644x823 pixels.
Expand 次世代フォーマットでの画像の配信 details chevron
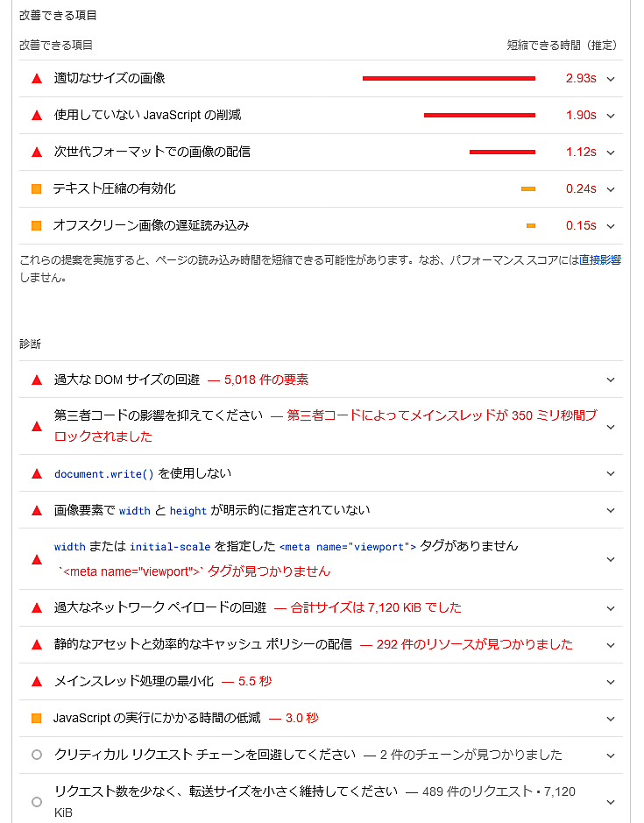611,152
